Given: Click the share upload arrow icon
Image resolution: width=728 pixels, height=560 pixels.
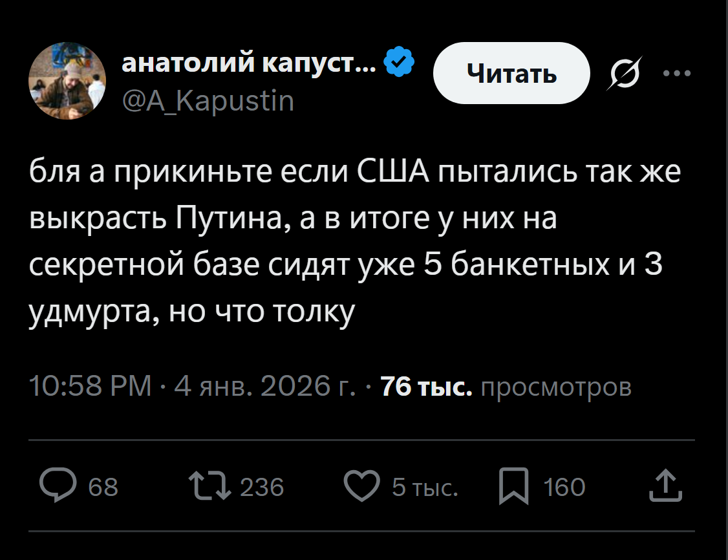Looking at the screenshot, I should (x=666, y=486).
